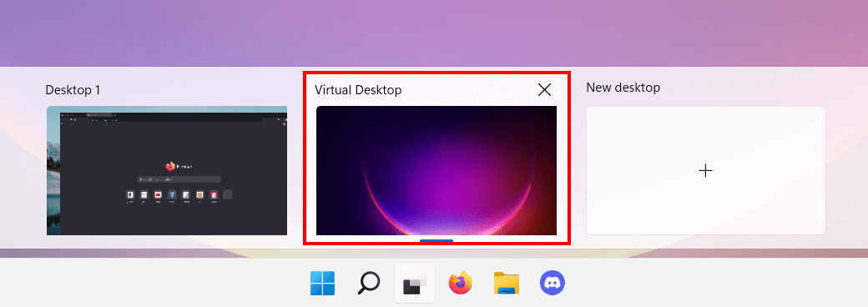Open taskbar Search magnifier
Image resolution: width=868 pixels, height=307 pixels.
click(369, 283)
